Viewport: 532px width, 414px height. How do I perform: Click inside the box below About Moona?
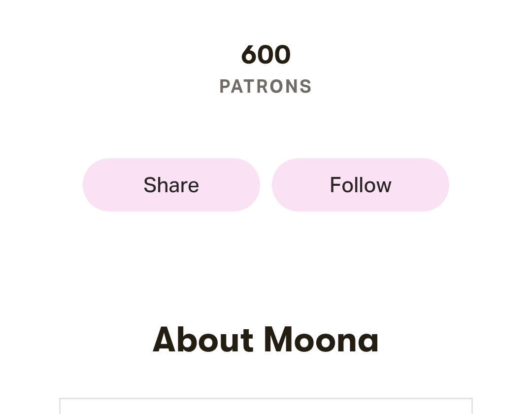coord(266,406)
